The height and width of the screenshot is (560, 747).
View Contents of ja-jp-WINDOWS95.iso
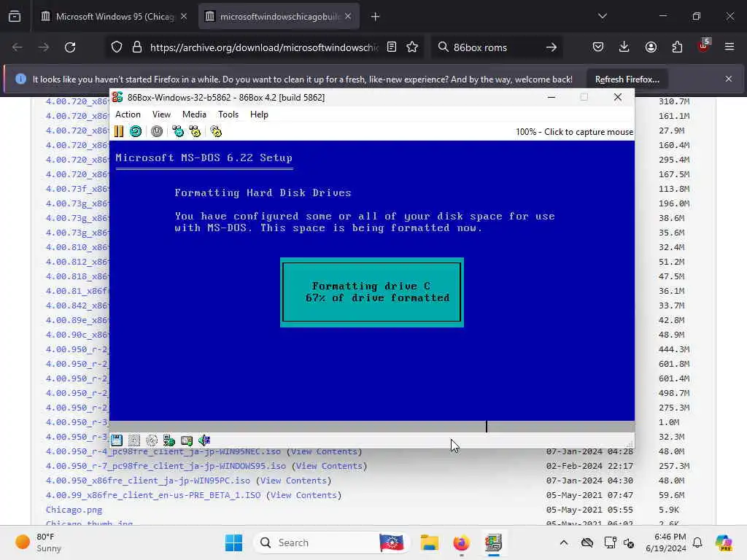pyautogui.click(x=330, y=466)
